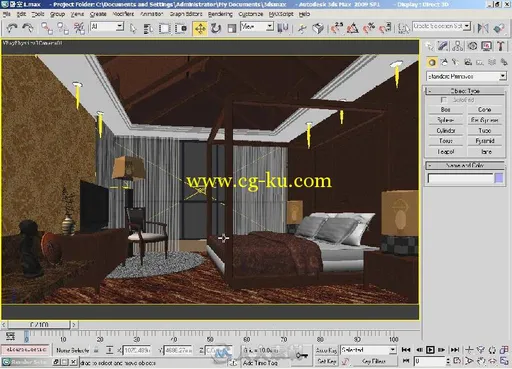Screen dimensions: 512x369
Task: Open the reference coordinate system View dropdown
Action: click(257, 27)
